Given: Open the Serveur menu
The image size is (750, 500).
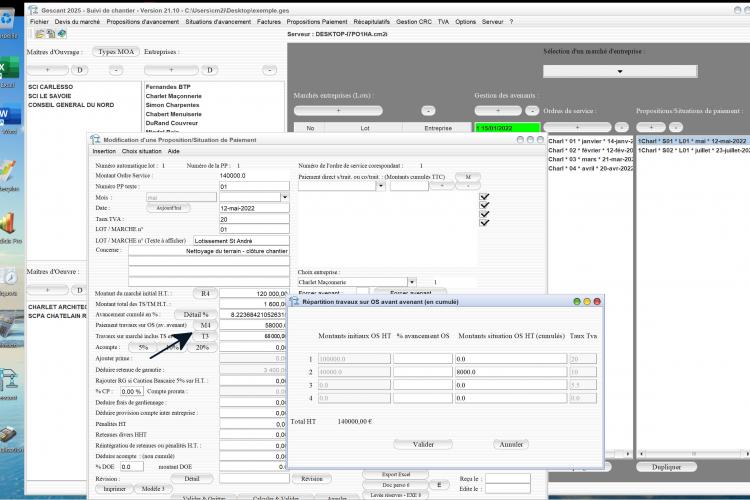Looking at the screenshot, I should (x=493, y=22).
